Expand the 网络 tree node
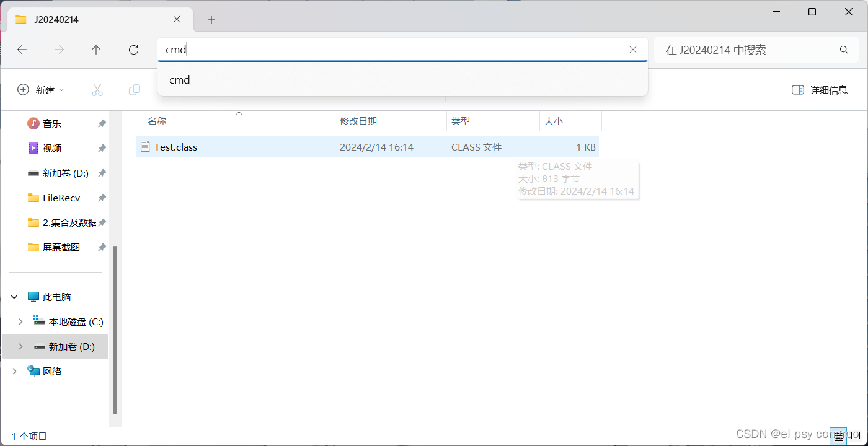The width and height of the screenshot is (868, 446). tap(14, 371)
